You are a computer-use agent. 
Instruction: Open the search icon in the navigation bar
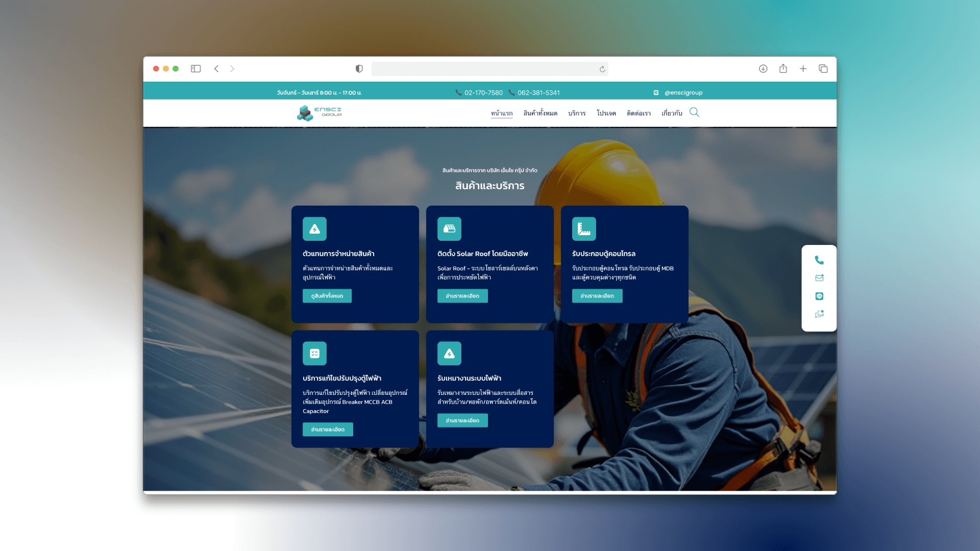(x=694, y=112)
